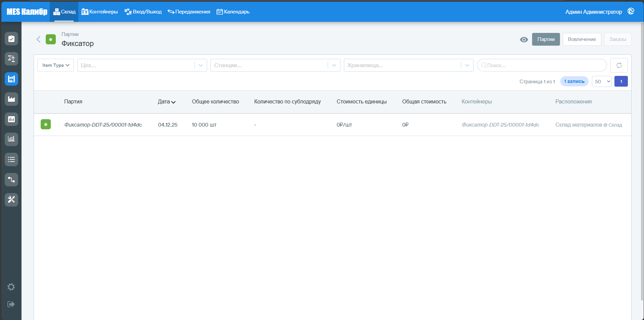Click the Партия column header
The image size is (644, 320).
(73, 102)
